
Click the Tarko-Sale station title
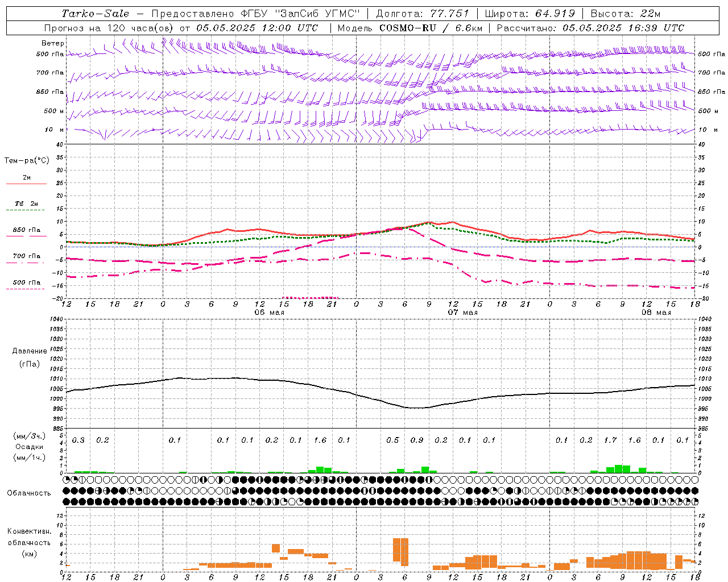[96, 14]
